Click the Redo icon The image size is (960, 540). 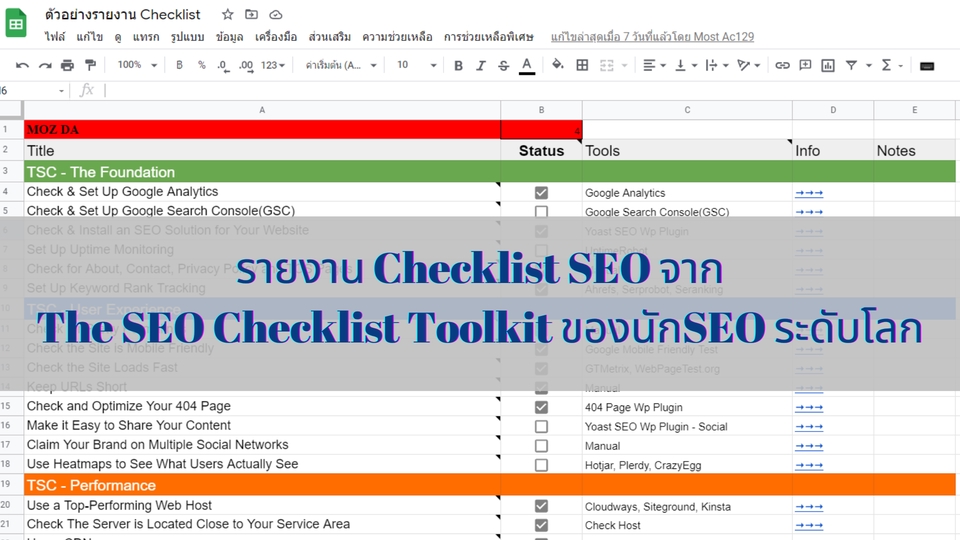point(45,66)
